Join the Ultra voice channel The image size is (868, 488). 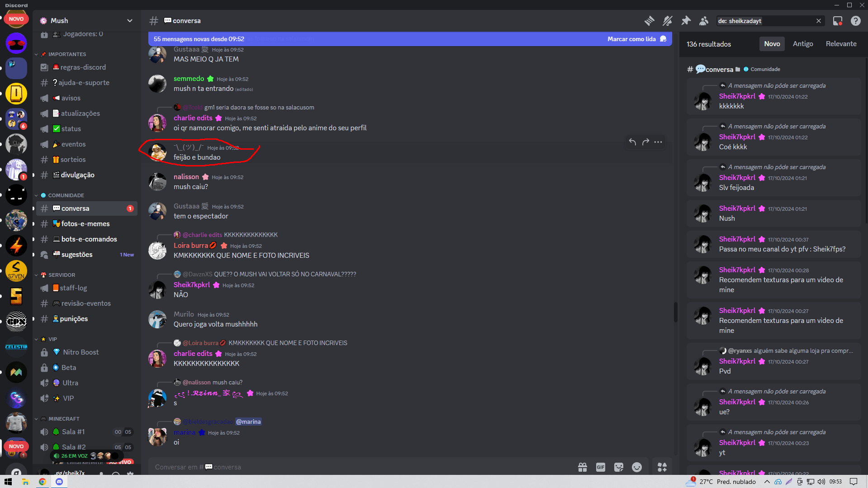tap(86, 383)
